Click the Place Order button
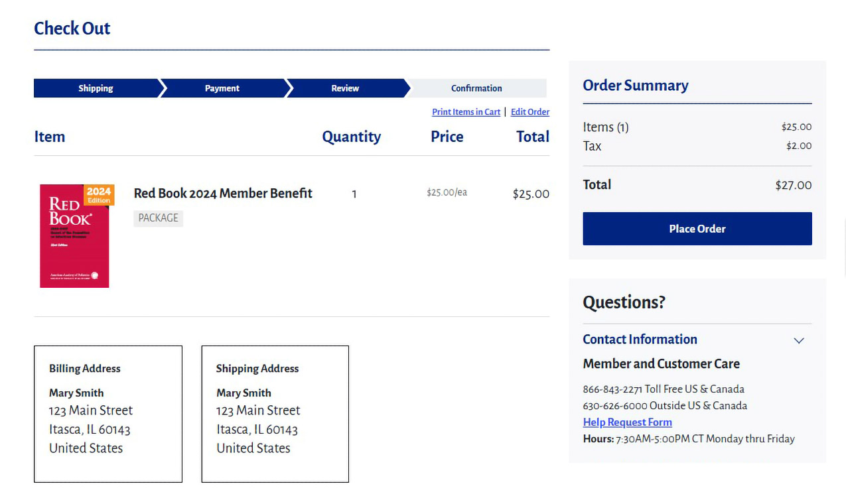The image size is (846, 504). coord(697,229)
